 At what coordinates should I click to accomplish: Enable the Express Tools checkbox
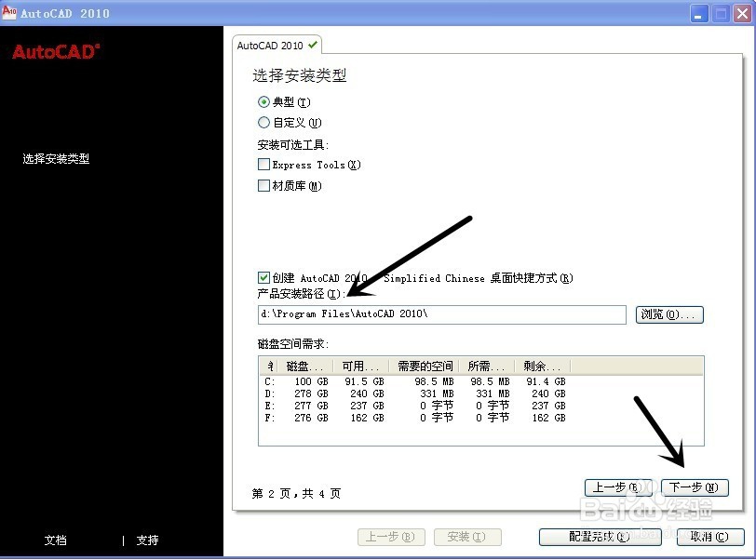pyautogui.click(x=263, y=165)
